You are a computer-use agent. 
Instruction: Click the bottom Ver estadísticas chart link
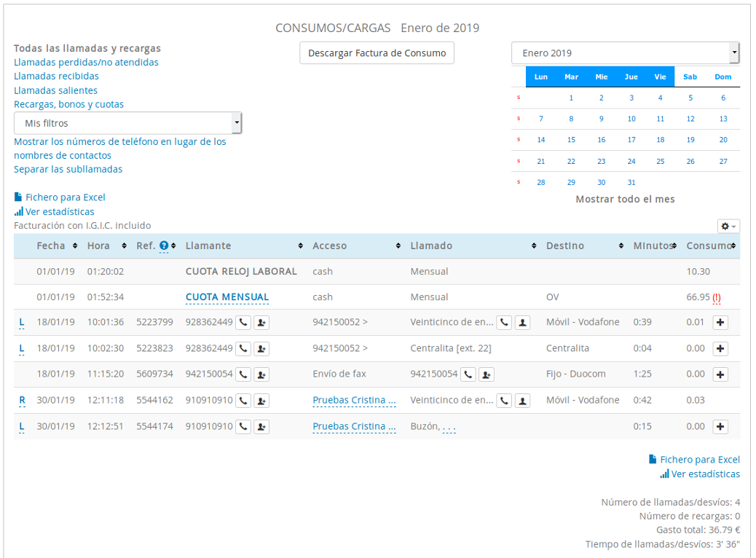tap(699, 474)
